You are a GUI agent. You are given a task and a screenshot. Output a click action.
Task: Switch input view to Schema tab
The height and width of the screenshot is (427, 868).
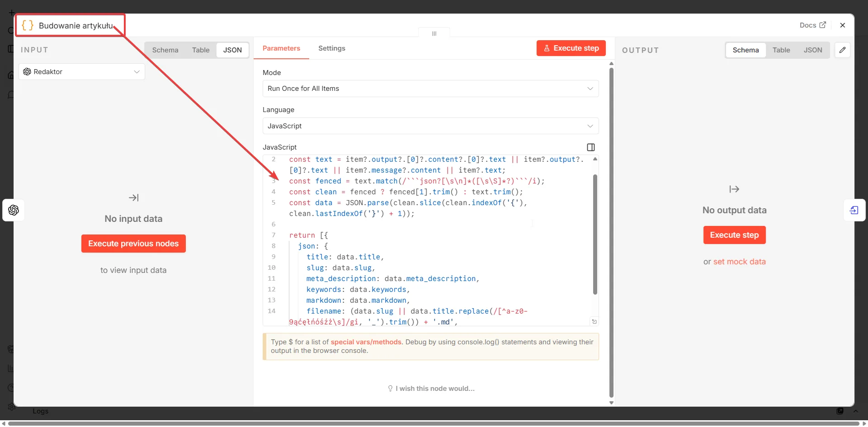165,50
